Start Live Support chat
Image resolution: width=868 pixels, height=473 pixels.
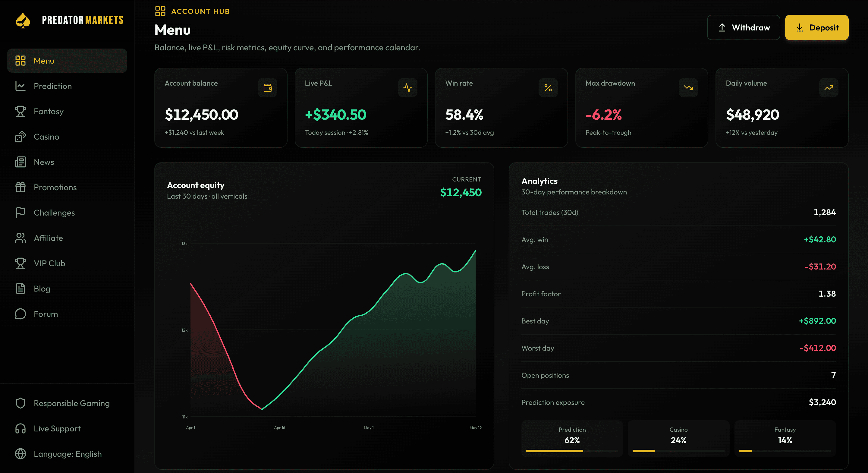[67, 428]
